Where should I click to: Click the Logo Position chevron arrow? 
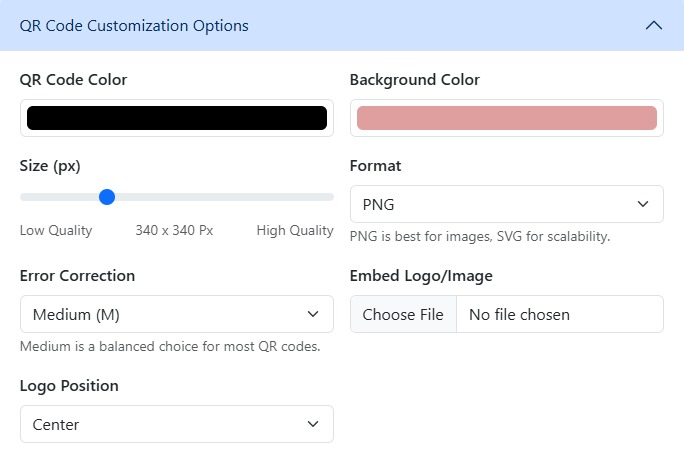[313, 424]
